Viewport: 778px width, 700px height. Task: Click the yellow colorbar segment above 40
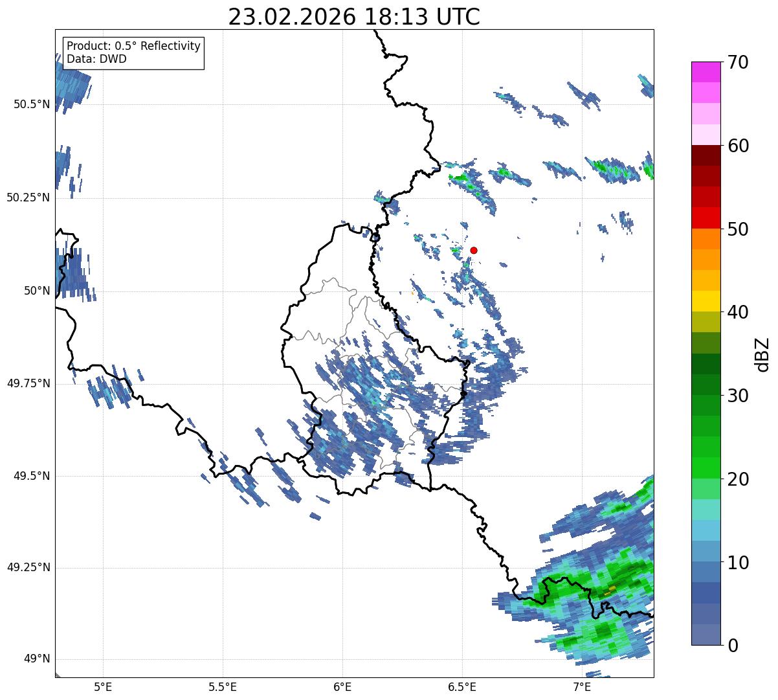(x=706, y=301)
